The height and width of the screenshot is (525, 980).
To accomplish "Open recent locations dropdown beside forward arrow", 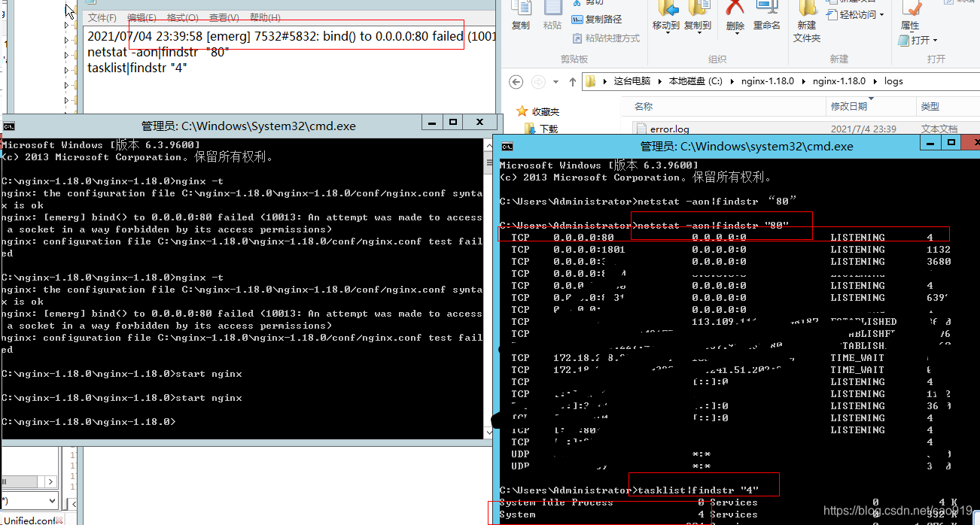I will tap(555, 81).
